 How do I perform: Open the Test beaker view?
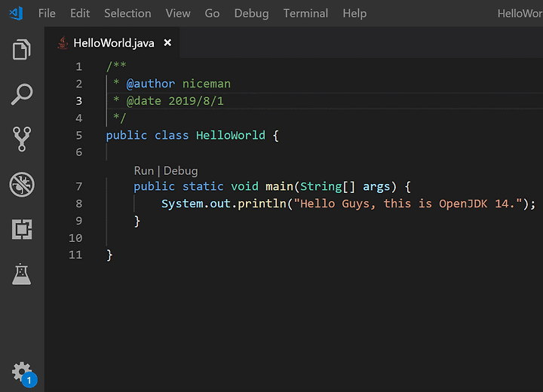click(21, 274)
